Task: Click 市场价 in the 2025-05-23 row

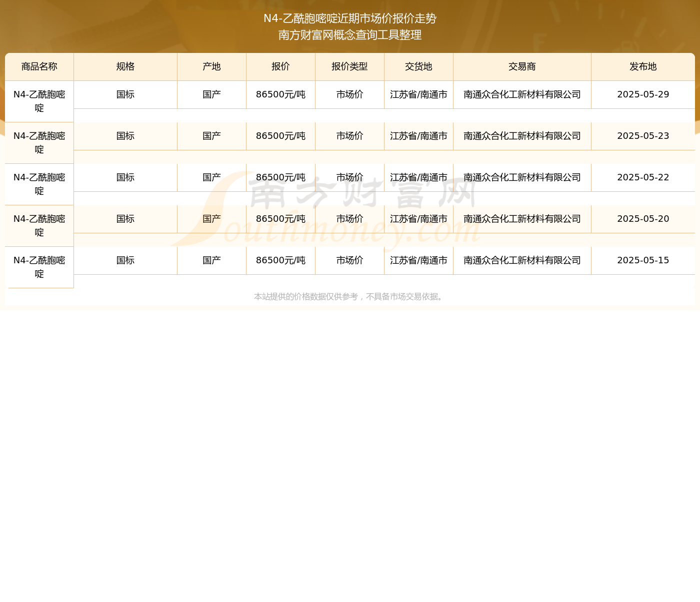Action: coord(350,136)
